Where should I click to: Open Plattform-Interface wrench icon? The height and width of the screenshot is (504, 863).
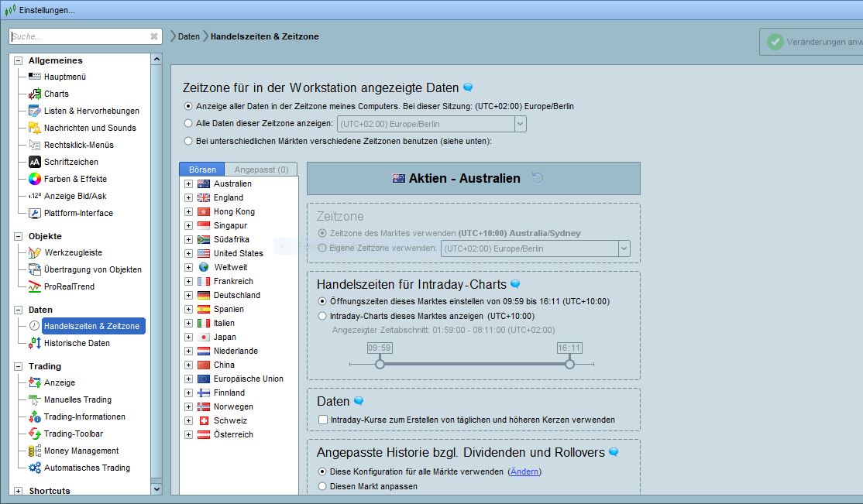[x=35, y=213]
